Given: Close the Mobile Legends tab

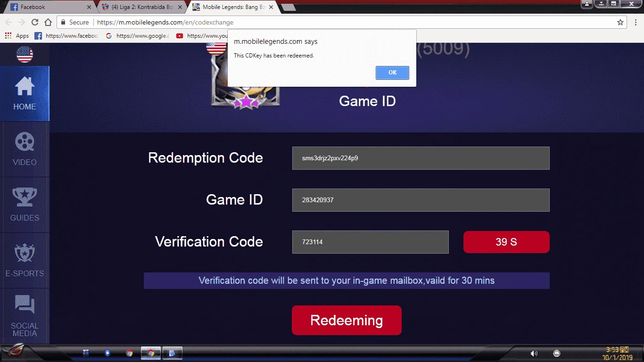Looking at the screenshot, I should (271, 7).
